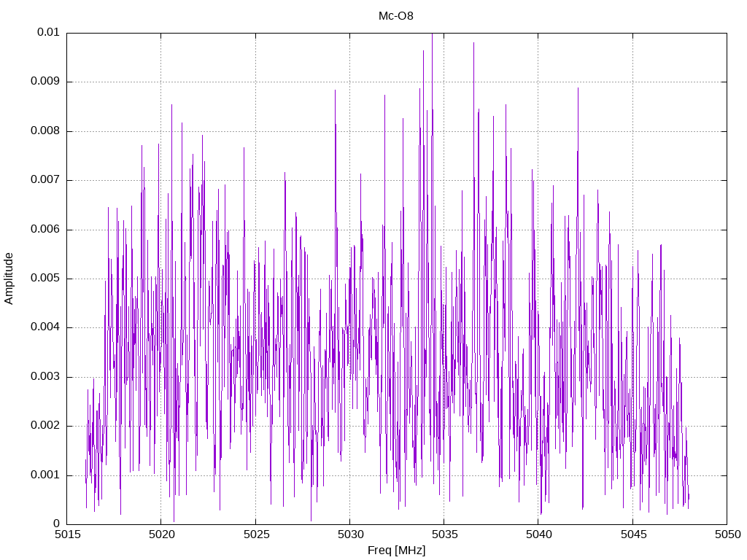Click the y-axis tick label 0.003
This screenshot has width=747, height=560.
click(x=45, y=377)
